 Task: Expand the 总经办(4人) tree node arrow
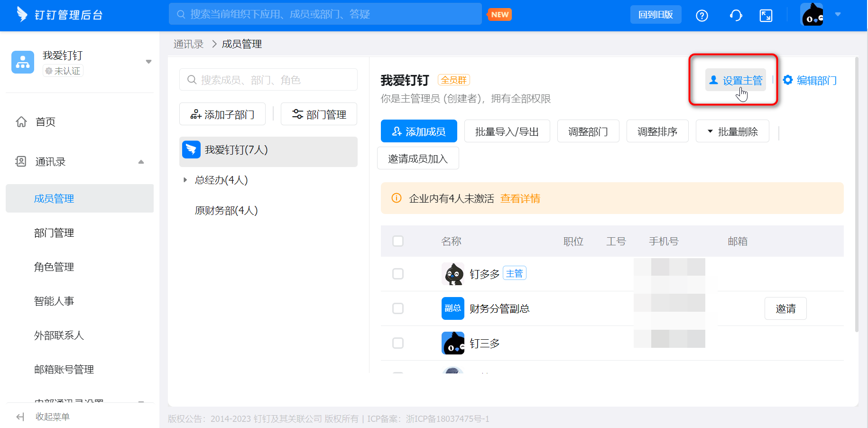click(185, 180)
